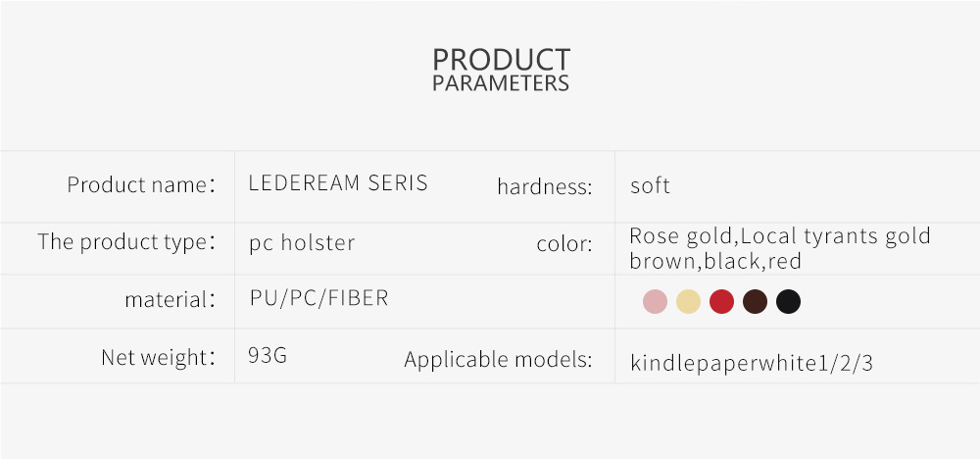Select the LEDEREAM SERIS value

pos(338,182)
